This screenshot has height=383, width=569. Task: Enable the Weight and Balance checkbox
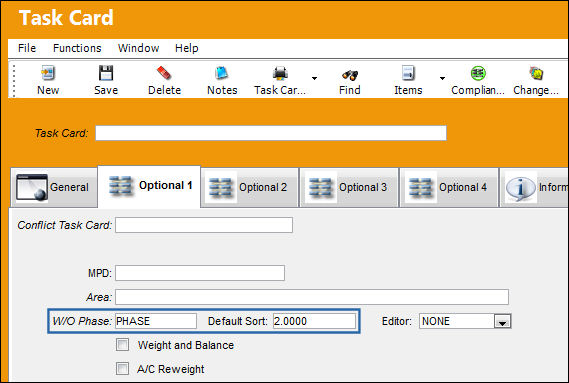pyautogui.click(x=122, y=345)
